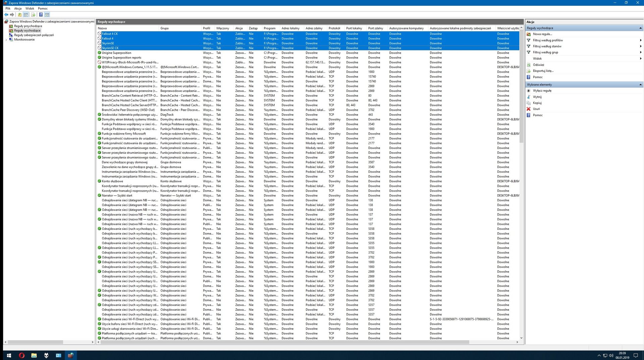Select the Narrator — Szybki start rule
This screenshot has height=360, width=644.
coord(308,196)
